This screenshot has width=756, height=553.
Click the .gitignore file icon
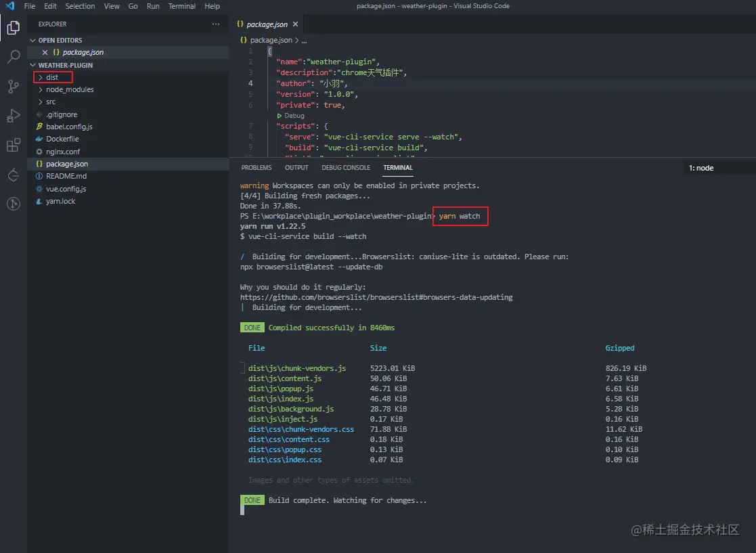click(x=39, y=114)
